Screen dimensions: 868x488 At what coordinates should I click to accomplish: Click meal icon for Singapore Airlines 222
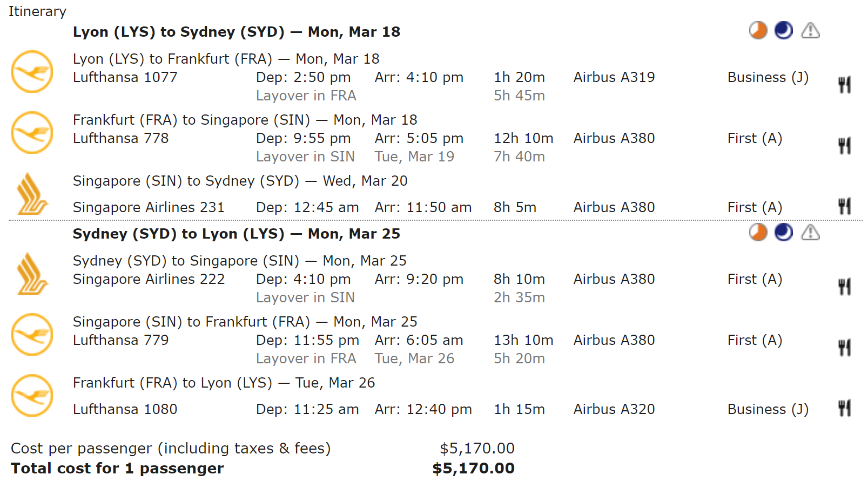pyautogui.click(x=845, y=287)
